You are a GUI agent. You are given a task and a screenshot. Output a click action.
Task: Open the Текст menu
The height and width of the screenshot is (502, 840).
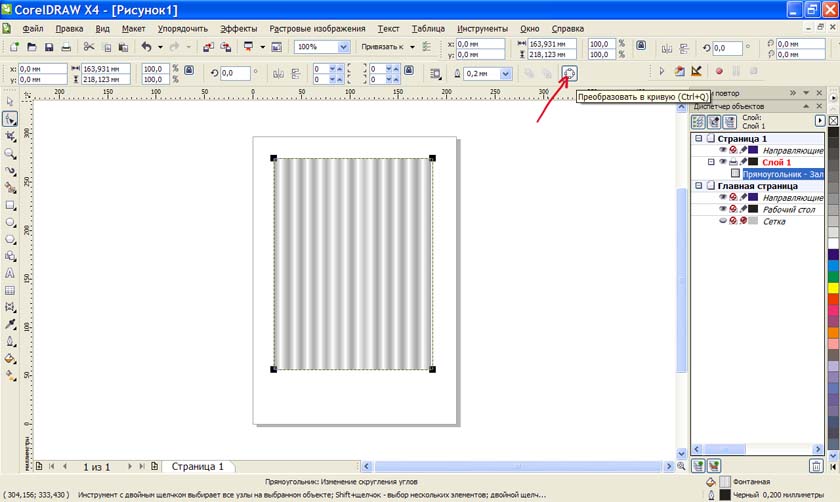coord(389,29)
